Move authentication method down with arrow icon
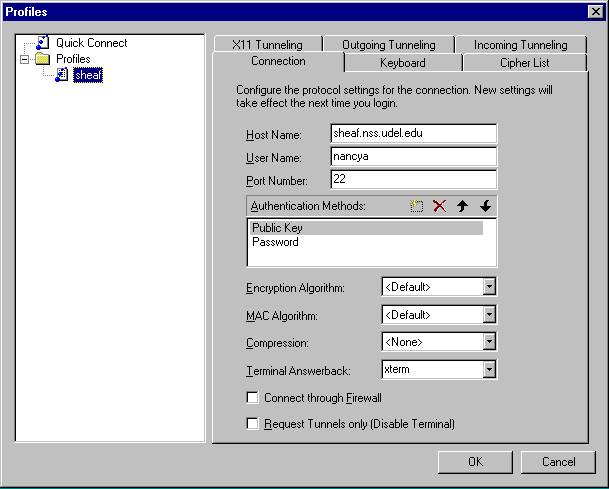Screen dimensions: 609x489 (x=485, y=206)
